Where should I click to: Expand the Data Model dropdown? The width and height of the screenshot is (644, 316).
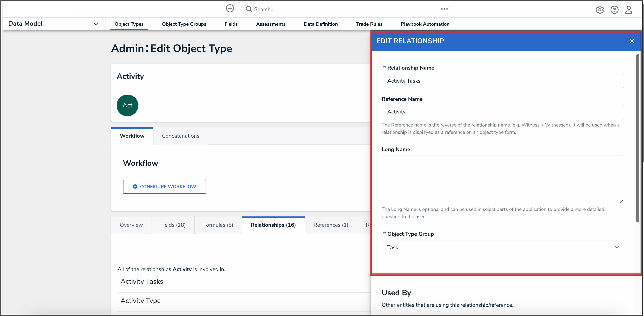96,24
